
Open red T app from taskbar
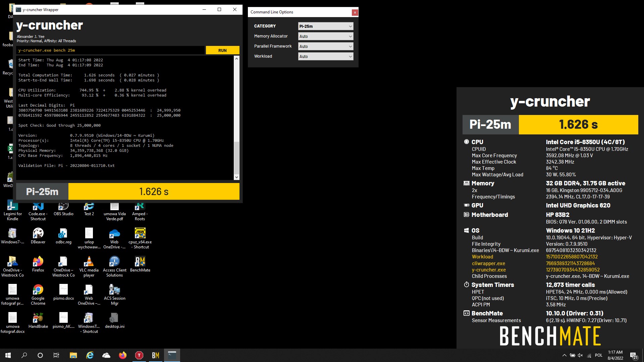pyautogui.click(x=139, y=355)
